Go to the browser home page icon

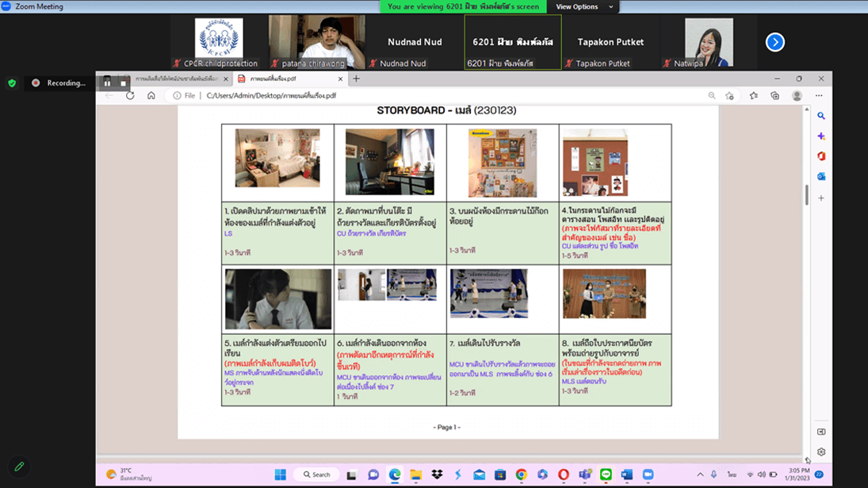(151, 95)
